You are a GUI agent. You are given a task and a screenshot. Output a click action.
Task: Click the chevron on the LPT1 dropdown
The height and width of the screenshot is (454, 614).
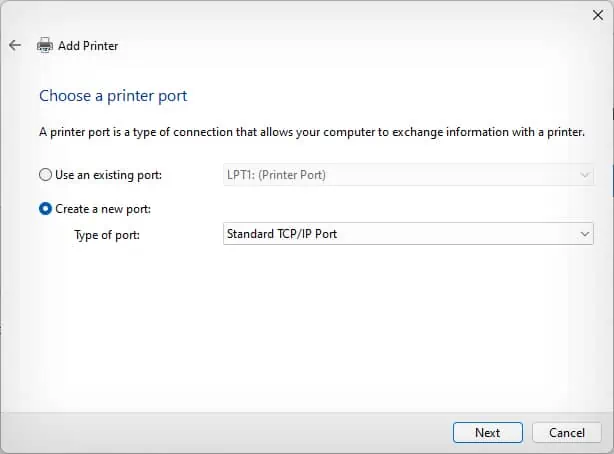(585, 175)
